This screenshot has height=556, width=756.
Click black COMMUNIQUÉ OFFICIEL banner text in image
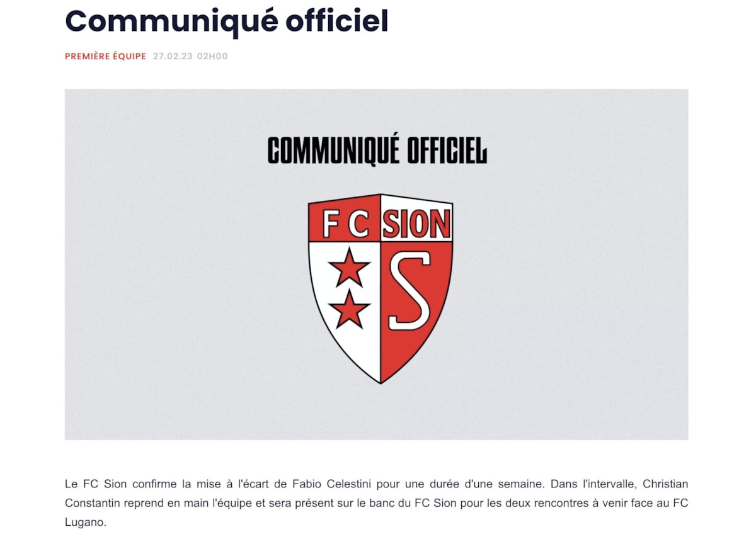pos(377,151)
